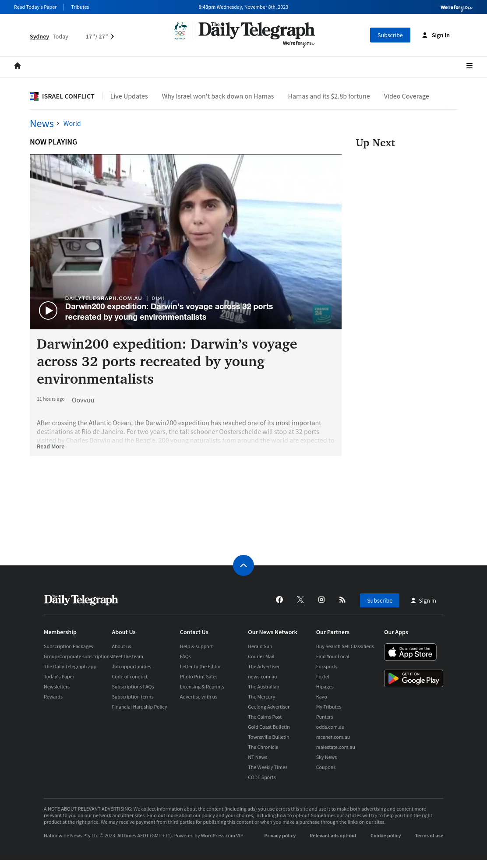This screenshot has height=868, width=487.
Task: Open the Terms of use link
Action: coord(429,836)
